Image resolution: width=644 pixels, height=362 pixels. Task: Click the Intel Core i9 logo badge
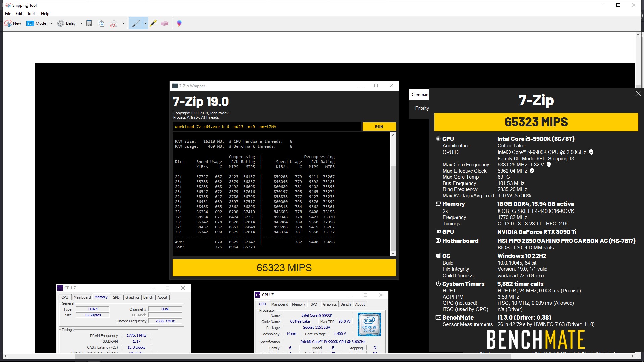[369, 324]
